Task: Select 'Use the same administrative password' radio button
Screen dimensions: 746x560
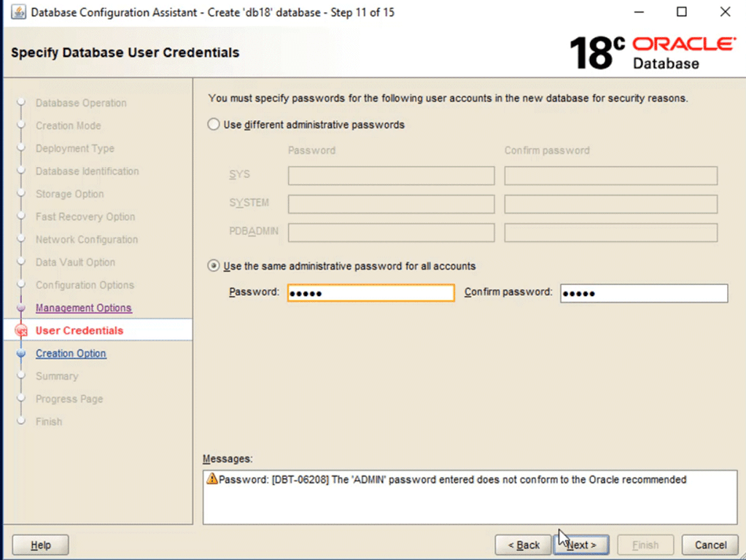Action: 214,266
